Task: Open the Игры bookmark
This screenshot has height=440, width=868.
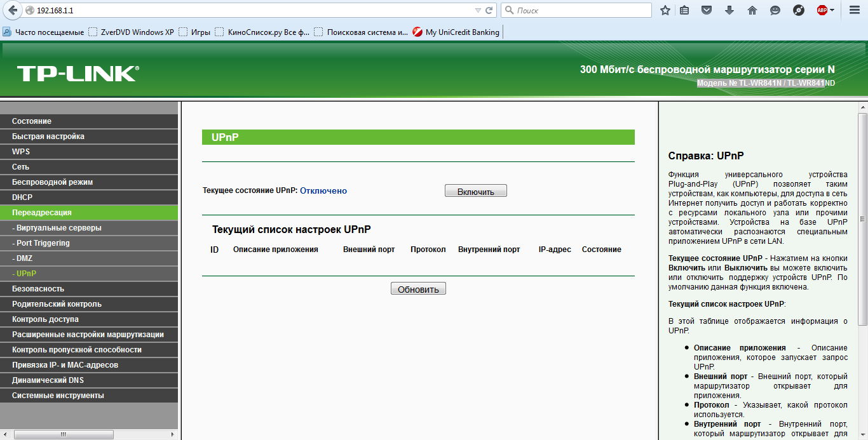Action: click(194, 32)
